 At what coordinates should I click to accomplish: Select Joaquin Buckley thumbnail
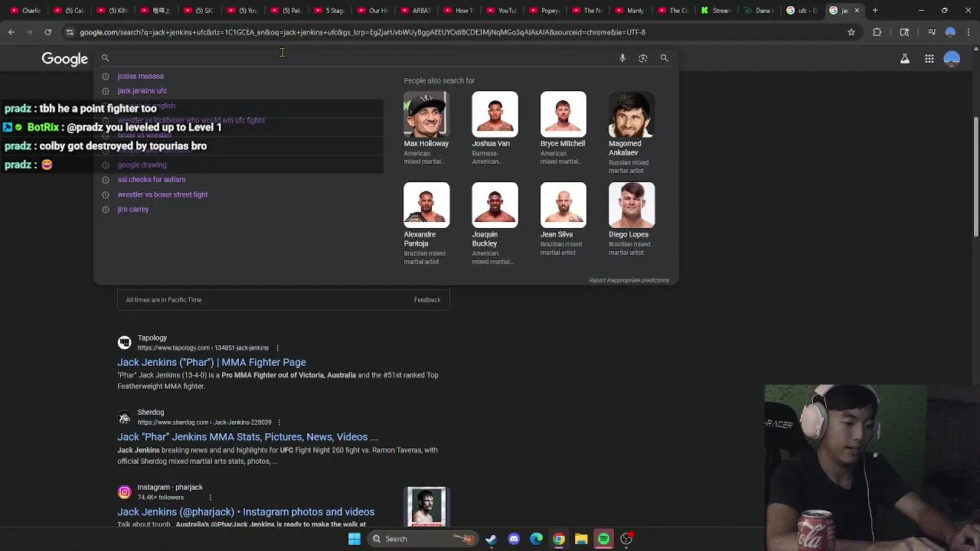[x=495, y=205]
